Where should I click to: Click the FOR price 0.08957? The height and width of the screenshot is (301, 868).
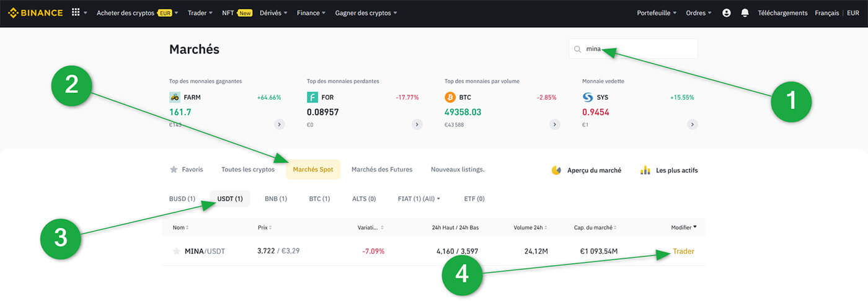(323, 112)
